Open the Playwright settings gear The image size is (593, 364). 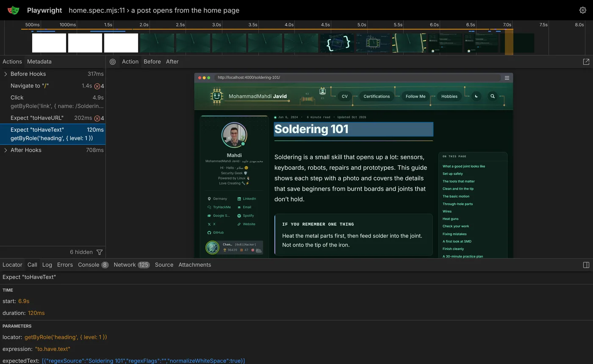tap(583, 10)
